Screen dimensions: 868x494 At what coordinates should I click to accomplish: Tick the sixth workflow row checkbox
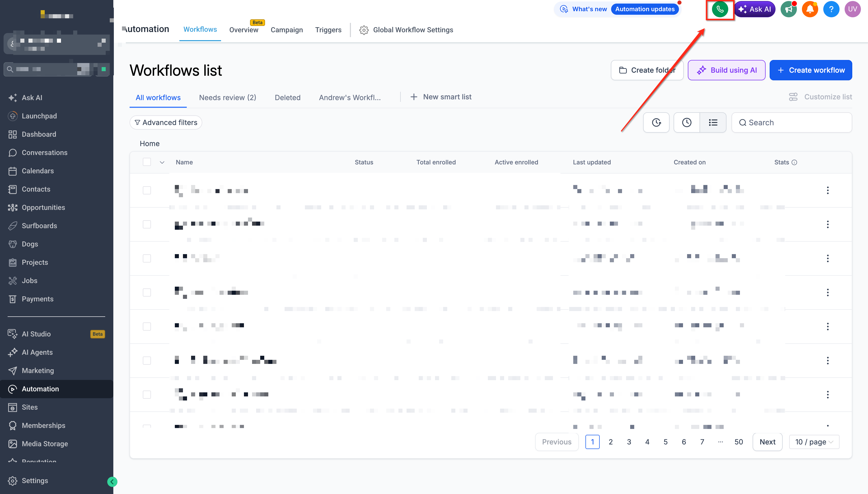pos(147,361)
